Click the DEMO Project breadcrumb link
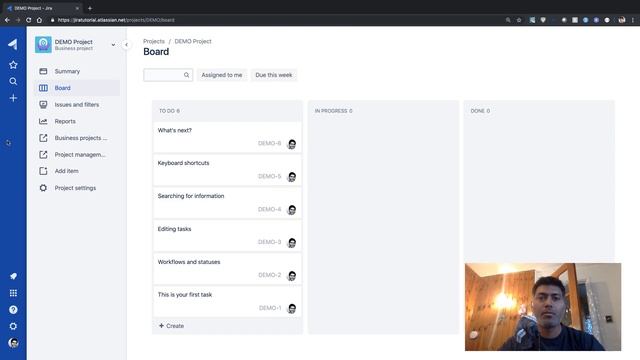The image size is (640, 360). [193, 41]
